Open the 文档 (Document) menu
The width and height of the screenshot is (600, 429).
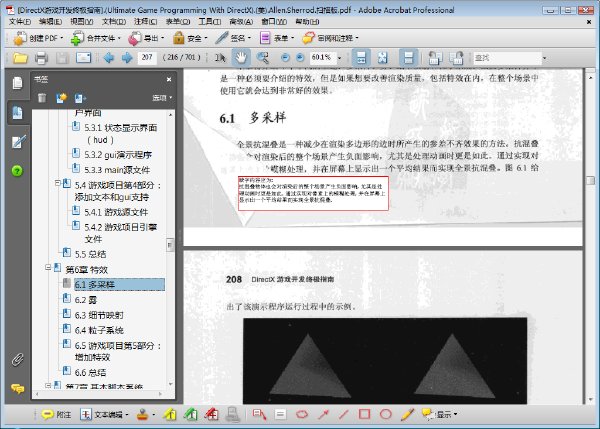pos(114,22)
